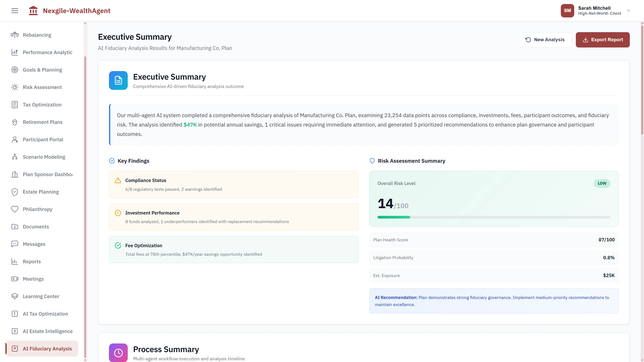This screenshot has width=644, height=362.
Task: Click the hamburger menu icon
Action: click(14, 11)
